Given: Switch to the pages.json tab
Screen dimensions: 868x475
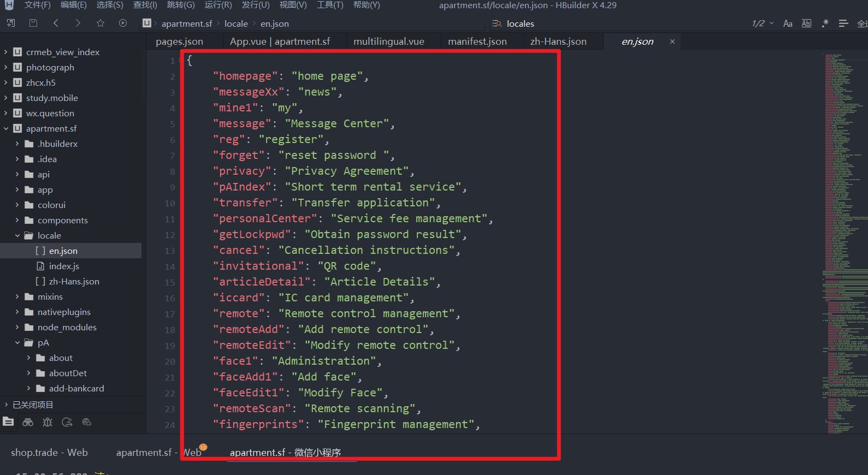Looking at the screenshot, I should (x=179, y=41).
